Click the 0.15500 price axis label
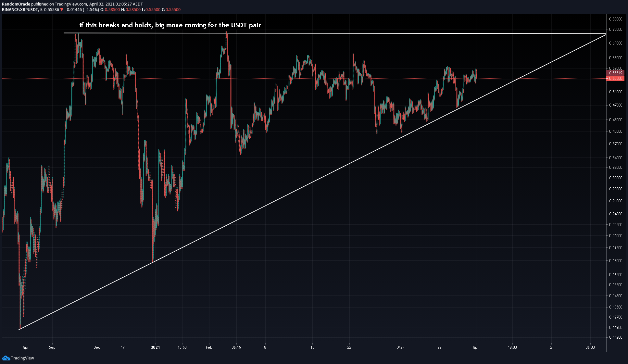This screenshot has width=628, height=364. pos(616,285)
